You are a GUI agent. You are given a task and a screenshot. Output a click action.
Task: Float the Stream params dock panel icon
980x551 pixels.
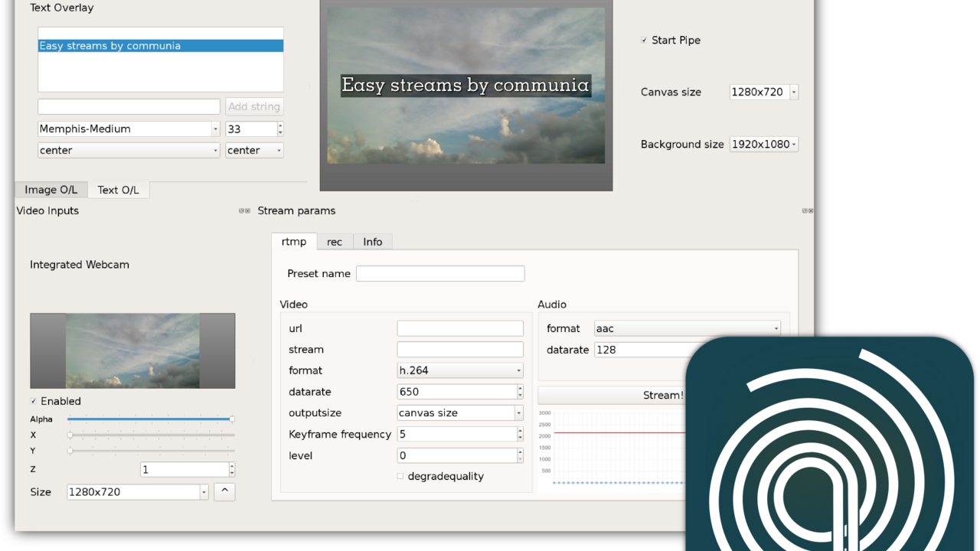pyautogui.click(x=805, y=210)
